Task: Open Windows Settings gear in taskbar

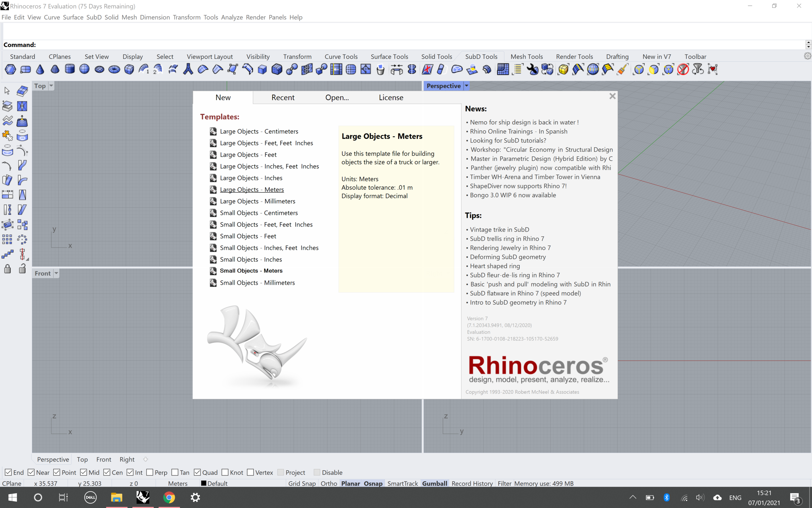Action: (x=195, y=497)
